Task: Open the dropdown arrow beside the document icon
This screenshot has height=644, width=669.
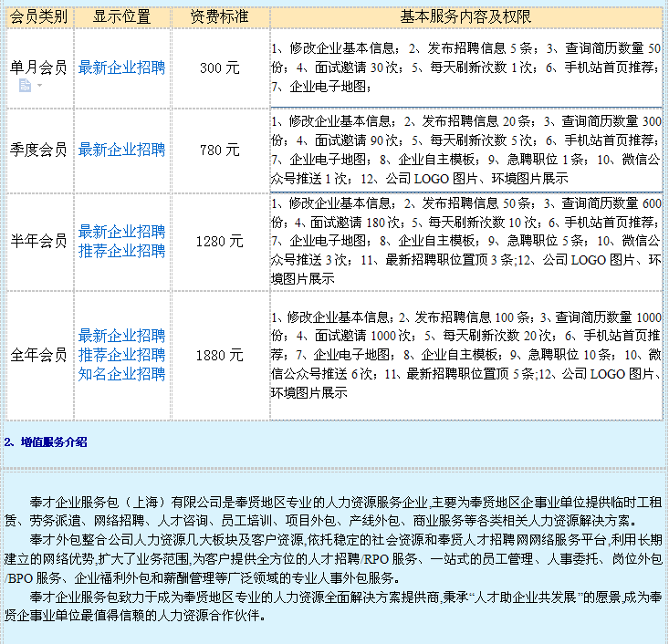Action: (x=39, y=86)
